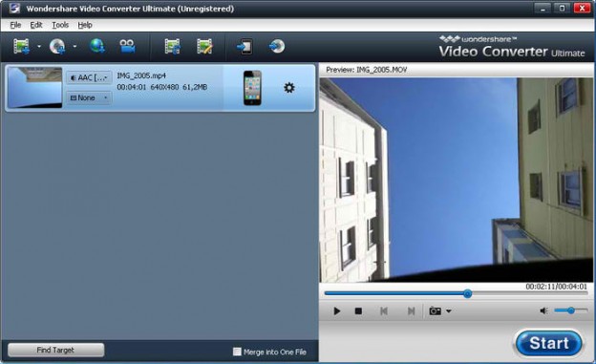Click the Add Files film icon
The image size is (596, 364).
[21, 47]
